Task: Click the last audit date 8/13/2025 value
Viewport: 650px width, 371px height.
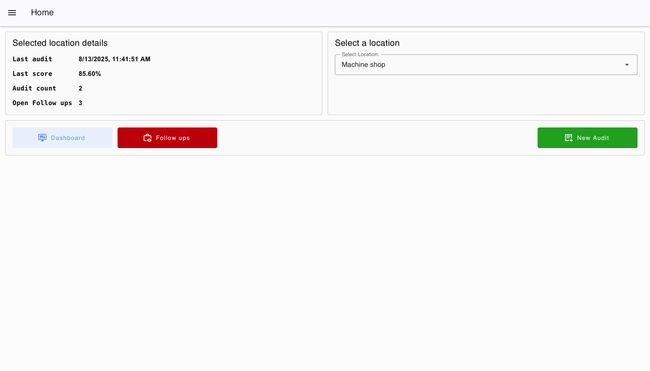Action: tap(114, 59)
